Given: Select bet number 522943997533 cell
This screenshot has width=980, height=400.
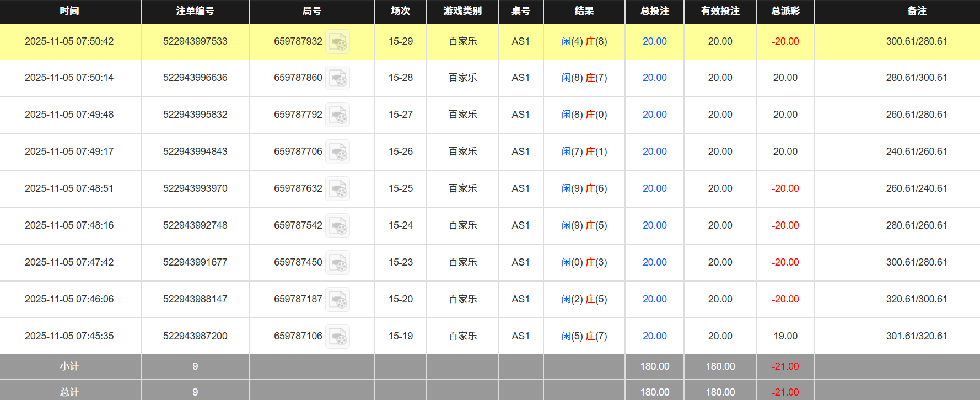Looking at the screenshot, I should click(x=195, y=41).
